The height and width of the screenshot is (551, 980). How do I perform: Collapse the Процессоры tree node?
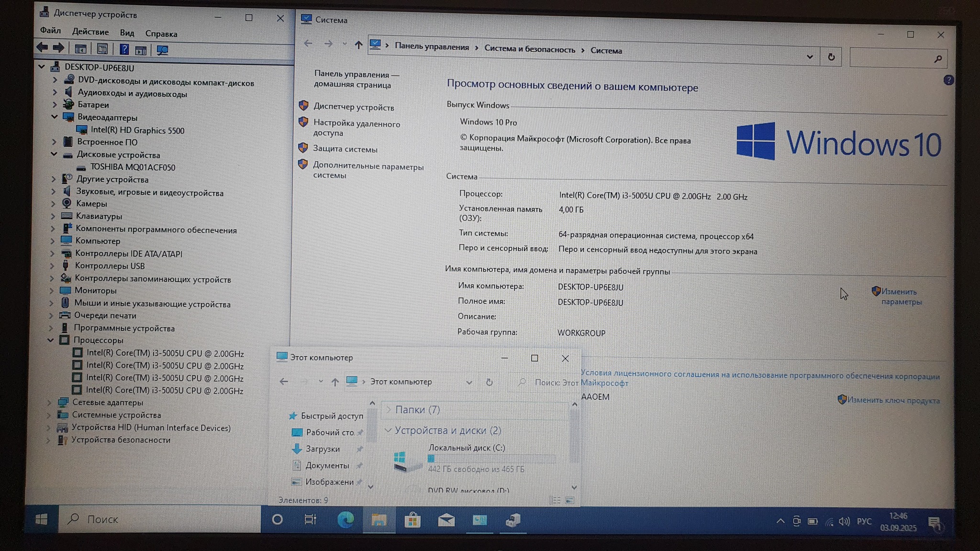51,340
